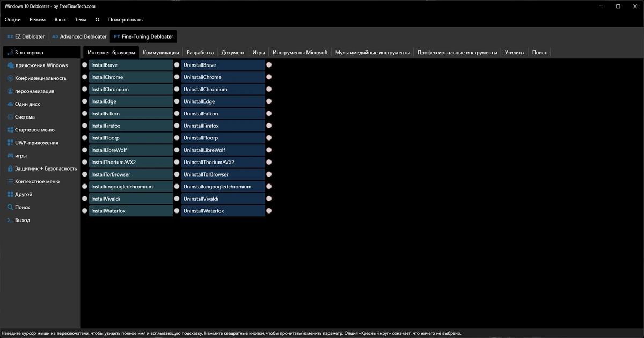Select the radio button right of UninstallLibreWolf
Screen dimensions: 644x338
[x=269, y=150]
